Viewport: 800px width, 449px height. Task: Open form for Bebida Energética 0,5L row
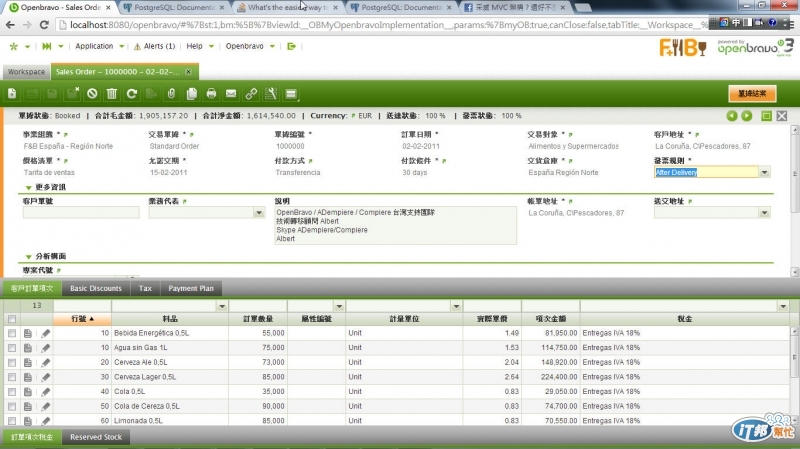[x=28, y=333]
